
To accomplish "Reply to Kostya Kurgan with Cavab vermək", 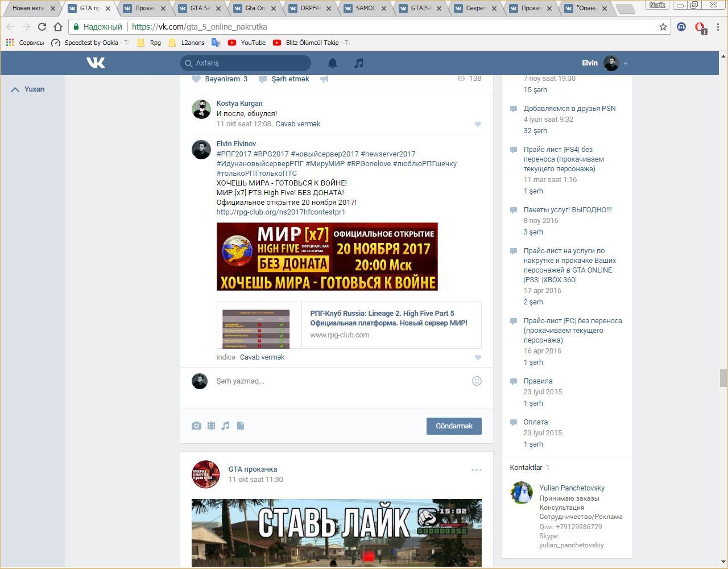I will pyautogui.click(x=298, y=124).
